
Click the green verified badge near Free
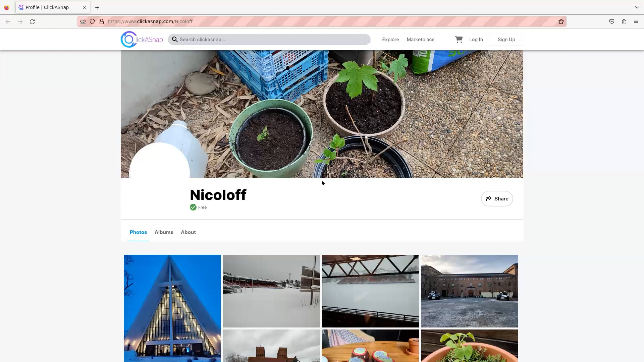coord(193,207)
